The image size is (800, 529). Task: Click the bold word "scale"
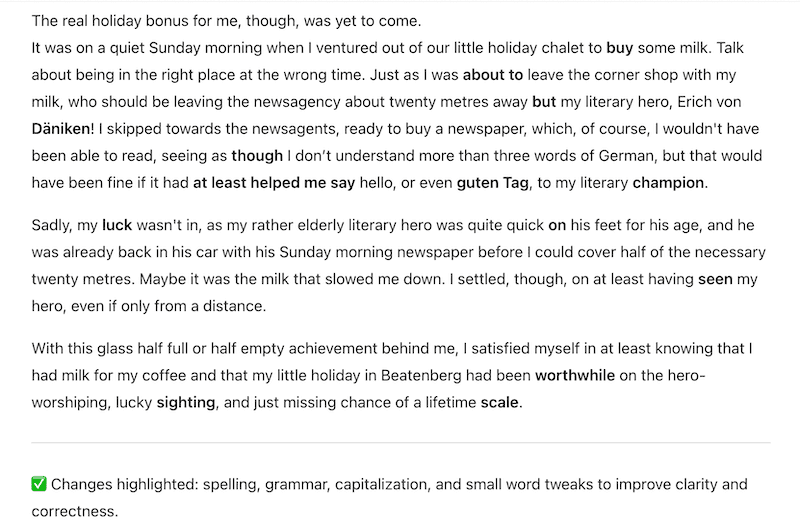pos(499,402)
